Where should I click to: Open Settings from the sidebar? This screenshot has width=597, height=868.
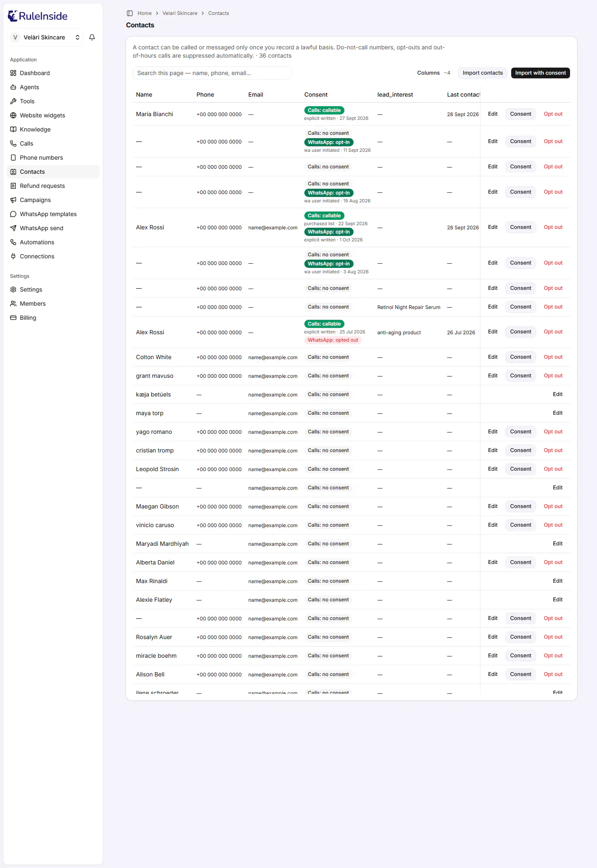tap(53, 289)
